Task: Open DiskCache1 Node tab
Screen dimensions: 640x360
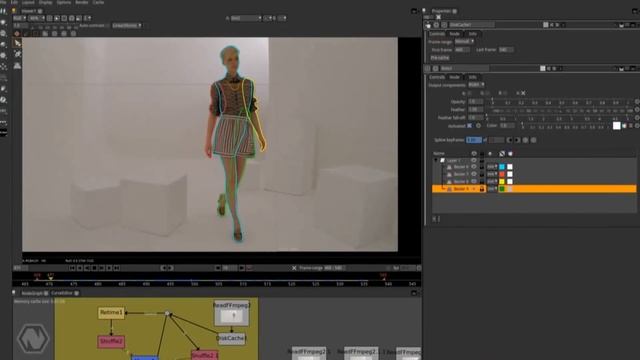Action: pyautogui.click(x=454, y=34)
